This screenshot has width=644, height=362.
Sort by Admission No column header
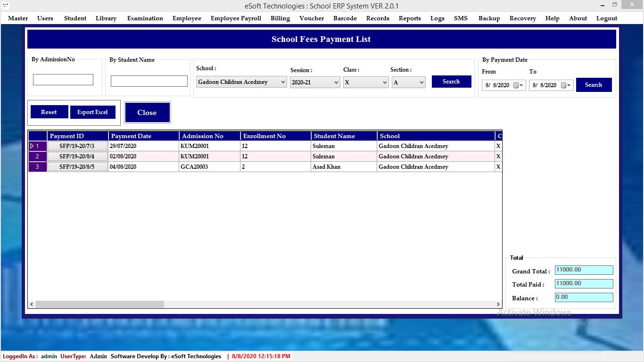click(210, 136)
